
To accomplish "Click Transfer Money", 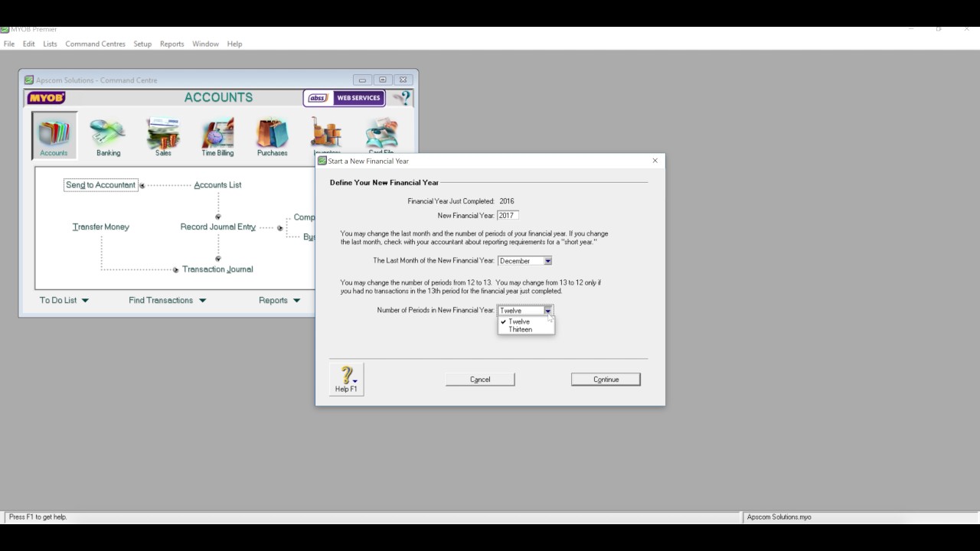I will [x=101, y=227].
